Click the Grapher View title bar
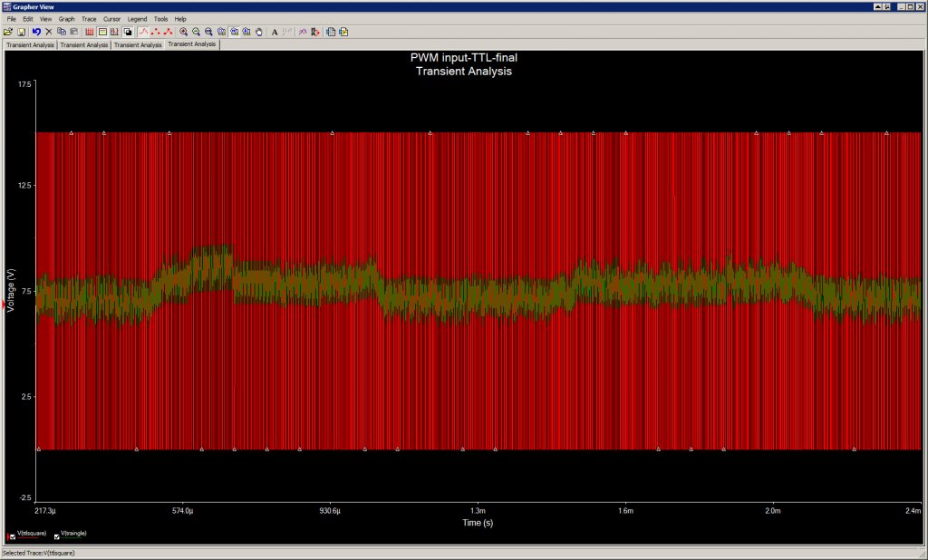Image resolution: width=928 pixels, height=560 pixels. [x=464, y=6]
